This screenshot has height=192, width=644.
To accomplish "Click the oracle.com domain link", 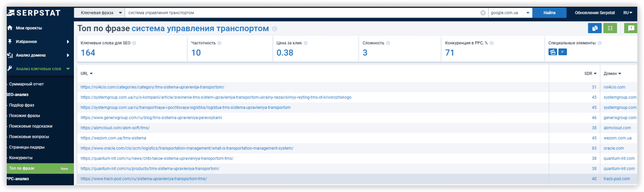I will coord(613,148).
